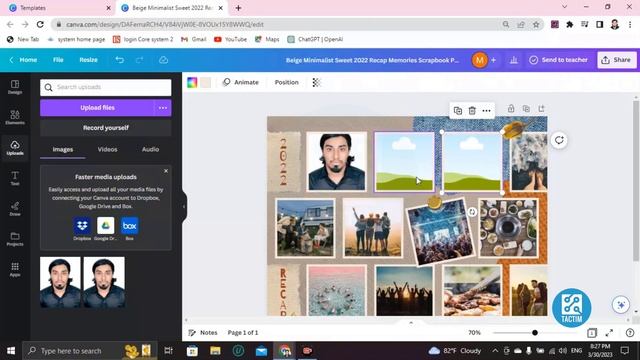Open Apps in the sidebar
The width and height of the screenshot is (640, 360).
[15, 269]
